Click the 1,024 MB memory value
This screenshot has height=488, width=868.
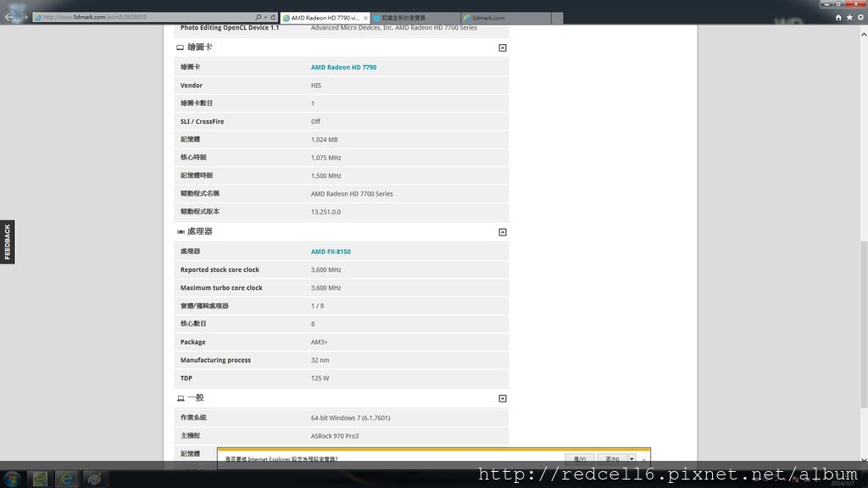pyautogui.click(x=324, y=140)
